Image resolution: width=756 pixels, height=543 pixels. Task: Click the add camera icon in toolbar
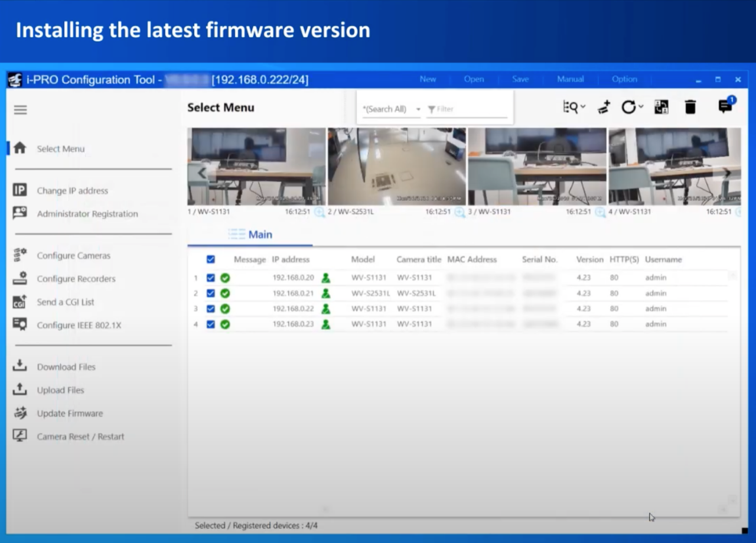[604, 108]
